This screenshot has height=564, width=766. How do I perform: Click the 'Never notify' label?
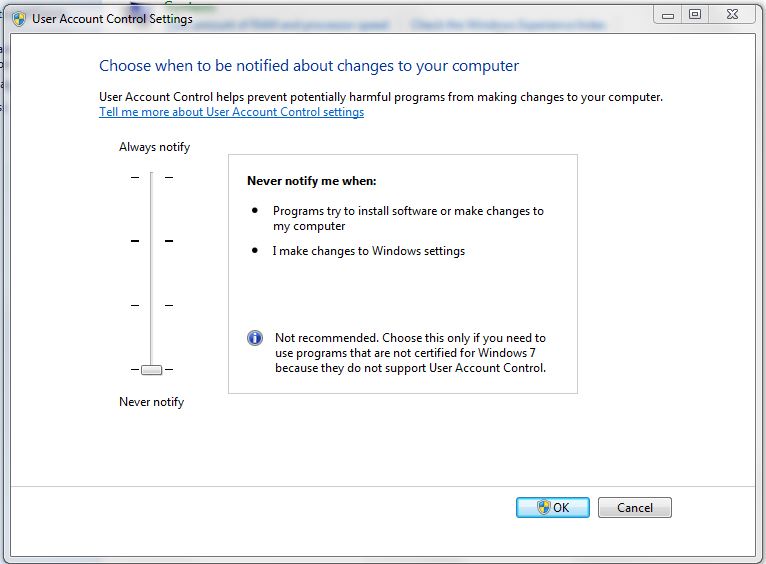click(151, 402)
